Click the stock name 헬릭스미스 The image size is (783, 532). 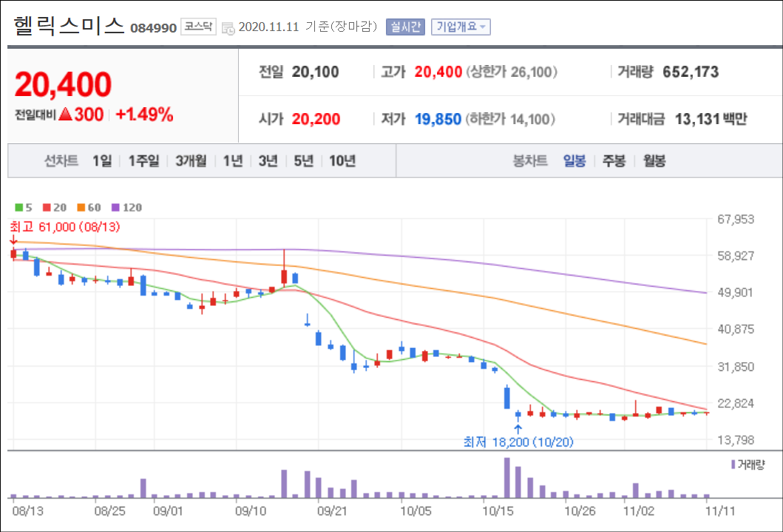(x=69, y=26)
